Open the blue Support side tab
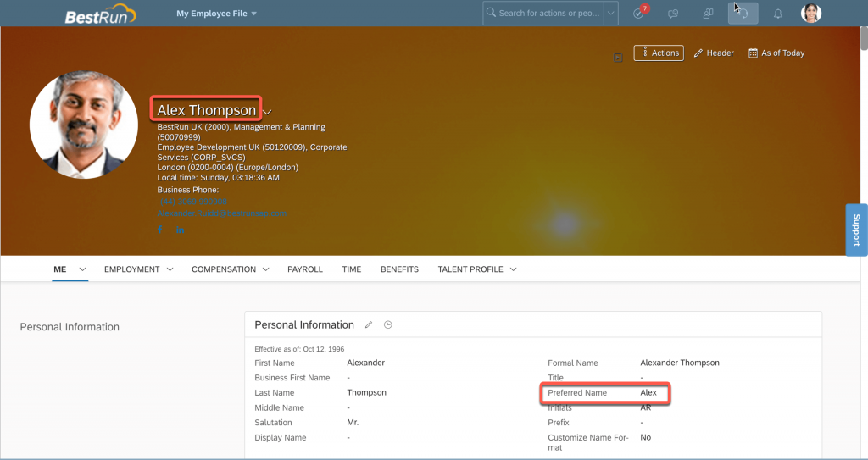868x460 pixels. (856, 230)
